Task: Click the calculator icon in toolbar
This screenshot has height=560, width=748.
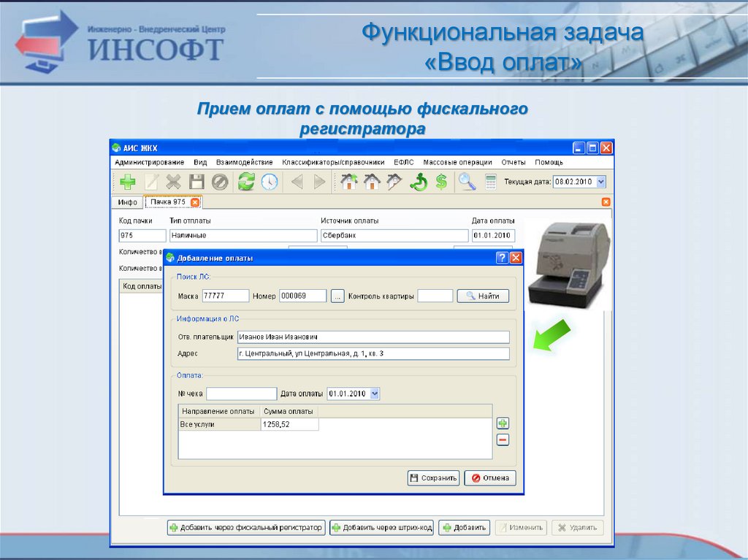Action: (x=490, y=183)
